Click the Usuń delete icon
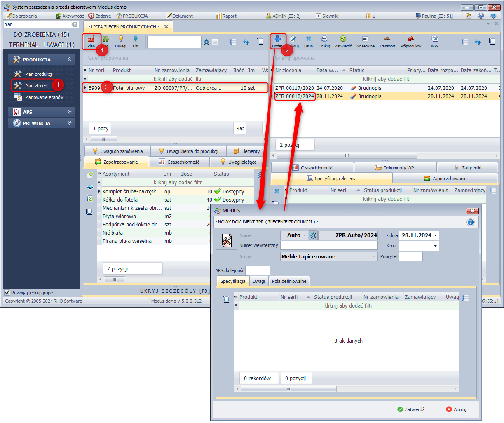The height and width of the screenshot is (423, 504). pyautogui.click(x=308, y=39)
